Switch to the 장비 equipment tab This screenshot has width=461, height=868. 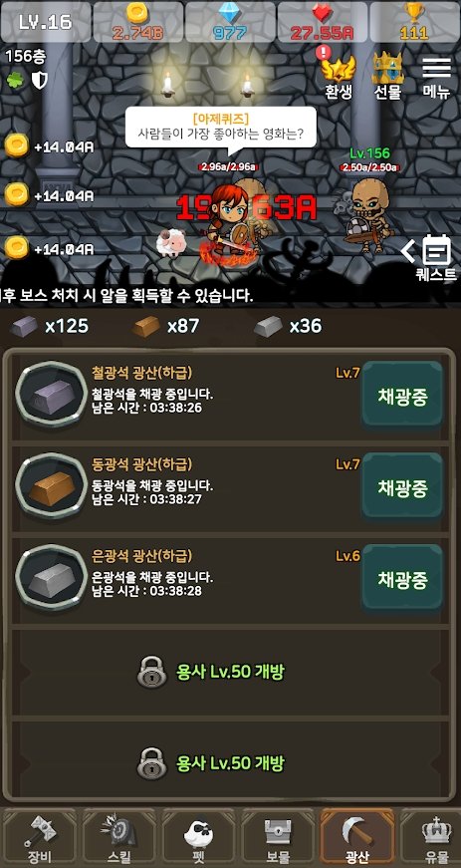point(39,837)
